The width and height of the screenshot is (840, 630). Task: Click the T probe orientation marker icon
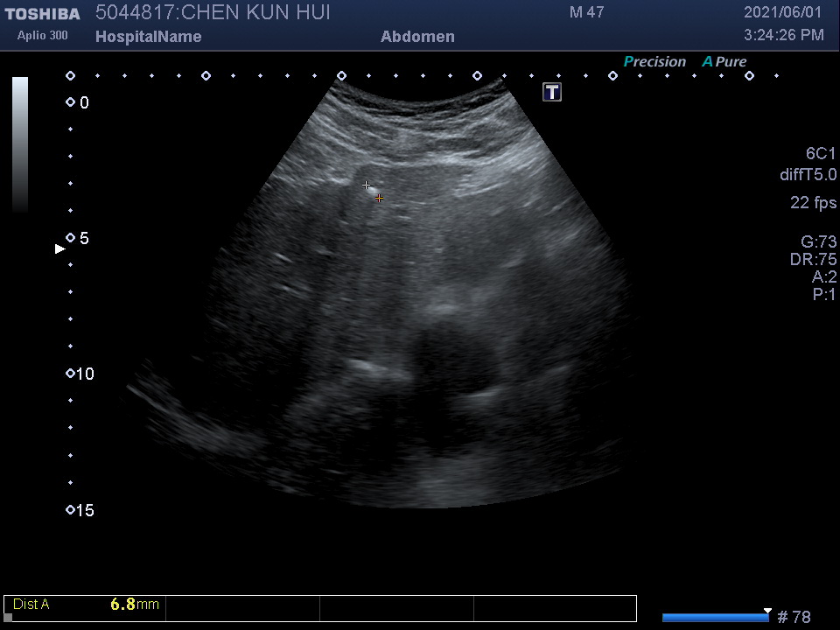pos(552,92)
